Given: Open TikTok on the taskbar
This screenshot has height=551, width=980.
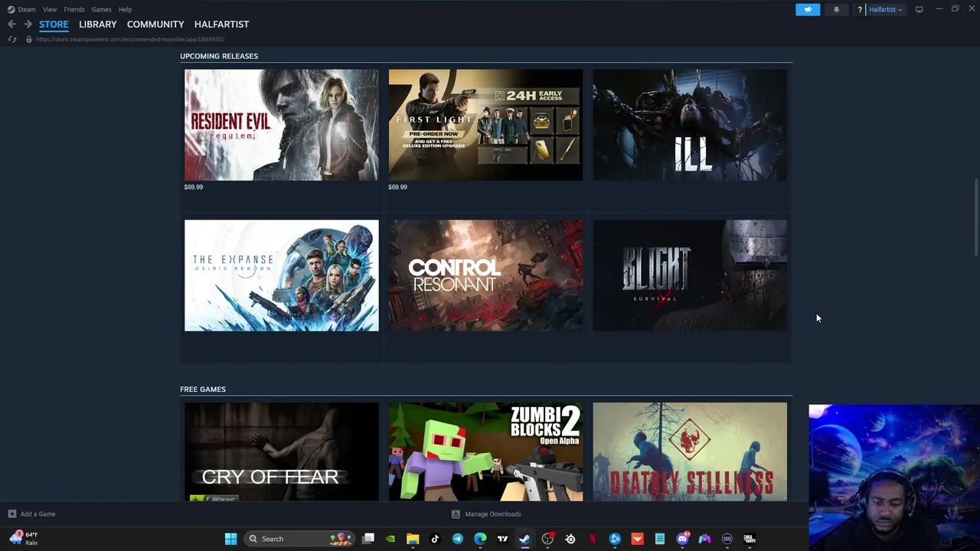Looking at the screenshot, I should coord(435,539).
